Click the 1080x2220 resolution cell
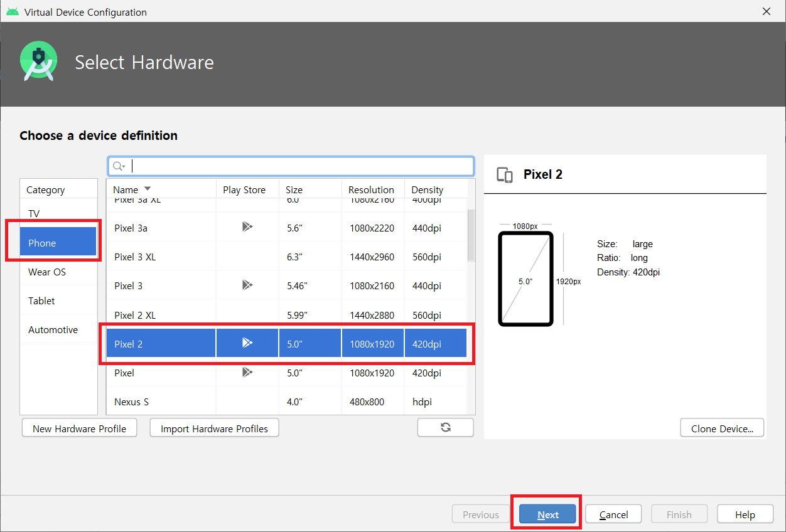This screenshot has width=786, height=532. [372, 228]
